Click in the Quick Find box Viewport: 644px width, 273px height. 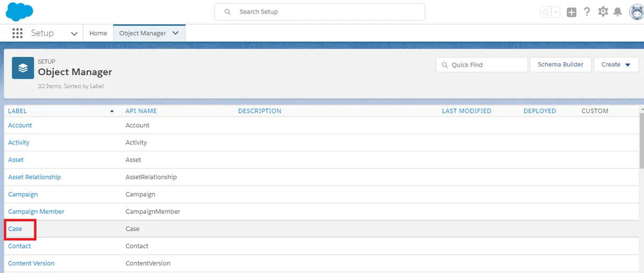(482, 65)
